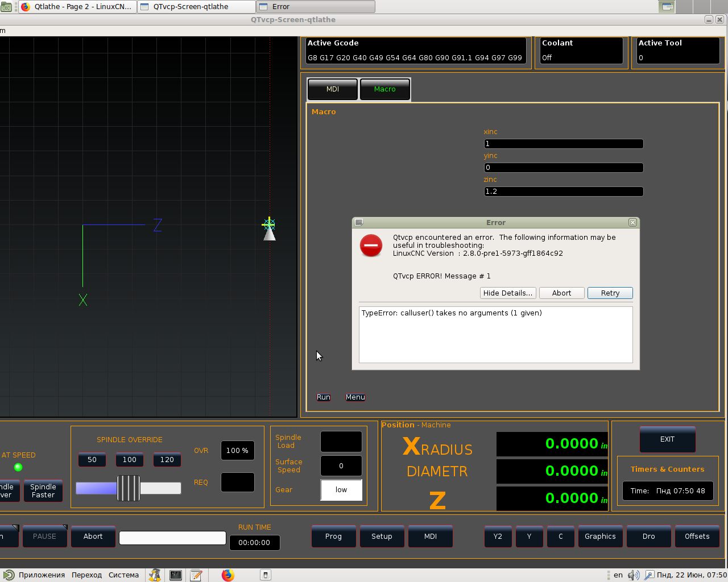Click the RUN TIME 00:00:00 display
The height and width of the screenshot is (582, 728).
pyautogui.click(x=254, y=543)
